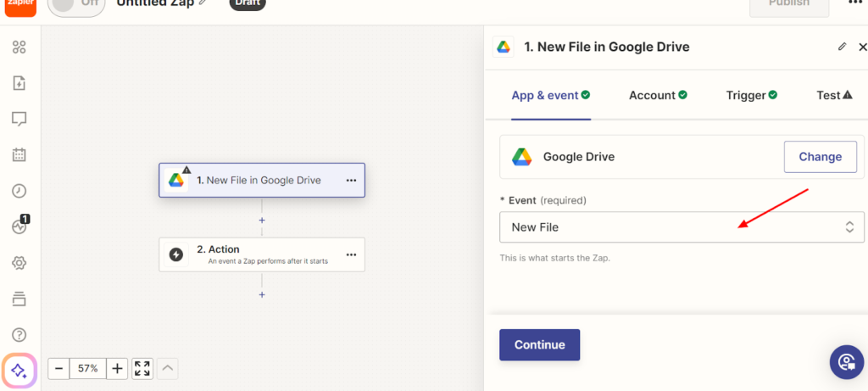Image resolution: width=868 pixels, height=391 pixels.
Task: Click the apps grid icon in sidebar
Action: point(19,47)
